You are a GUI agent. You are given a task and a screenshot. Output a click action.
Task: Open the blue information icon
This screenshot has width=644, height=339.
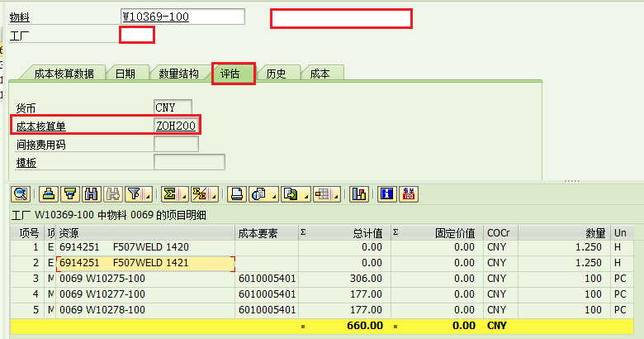(x=387, y=193)
